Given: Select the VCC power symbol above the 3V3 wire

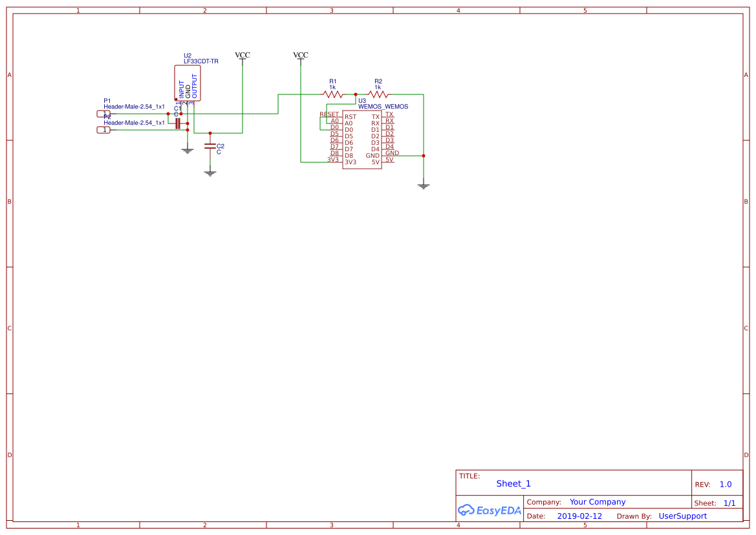Looking at the screenshot, I should [301, 56].
